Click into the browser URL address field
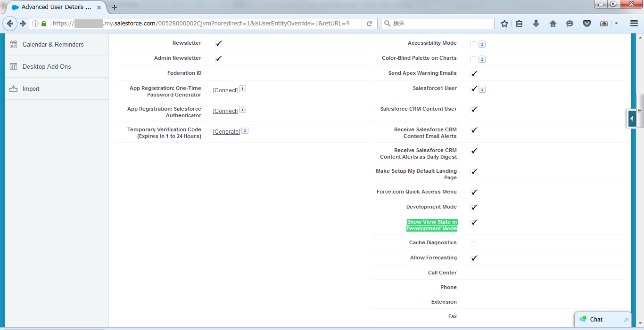Screen dimensions: 644x330 click(x=200, y=24)
